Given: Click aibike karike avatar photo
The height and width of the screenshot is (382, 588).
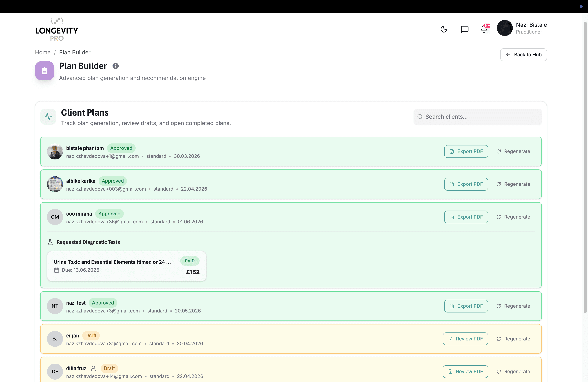Looking at the screenshot, I should point(55,184).
